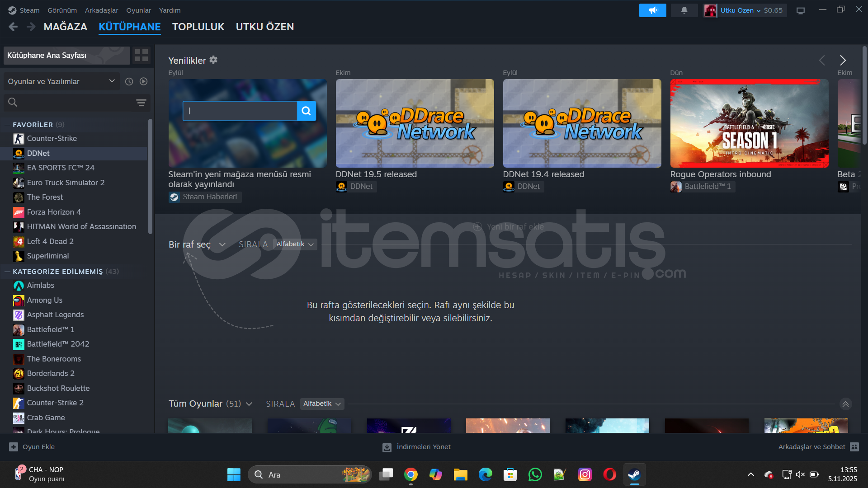Collapse KATEGORİZE EDİLMEMİŞ category
The height and width of the screenshot is (488, 868).
pyautogui.click(x=8, y=272)
